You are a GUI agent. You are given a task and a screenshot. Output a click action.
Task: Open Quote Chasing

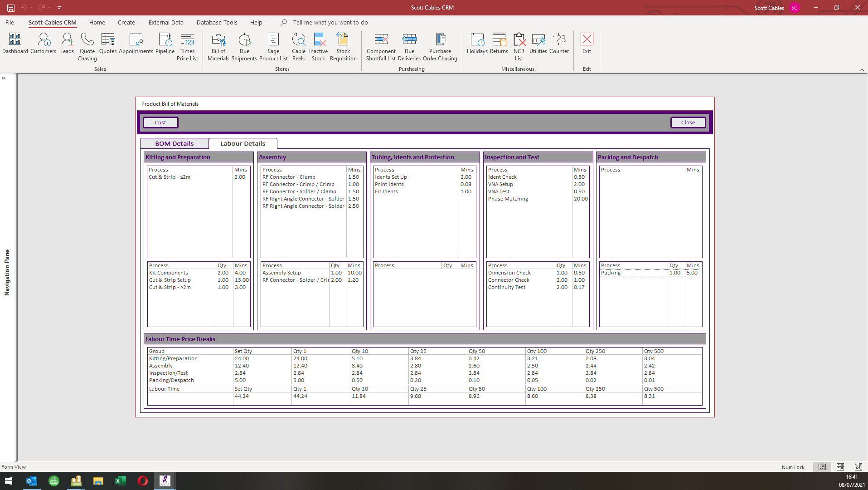point(87,47)
